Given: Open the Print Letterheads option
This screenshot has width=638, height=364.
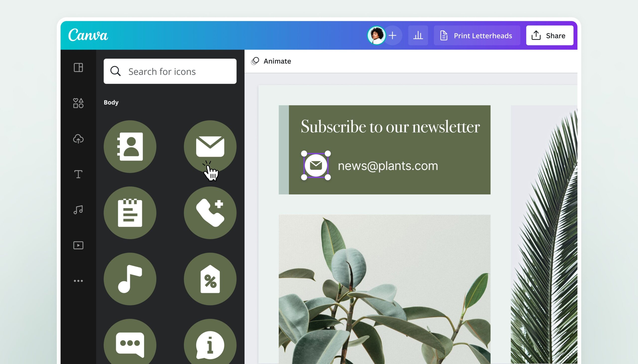Looking at the screenshot, I should click(x=475, y=35).
